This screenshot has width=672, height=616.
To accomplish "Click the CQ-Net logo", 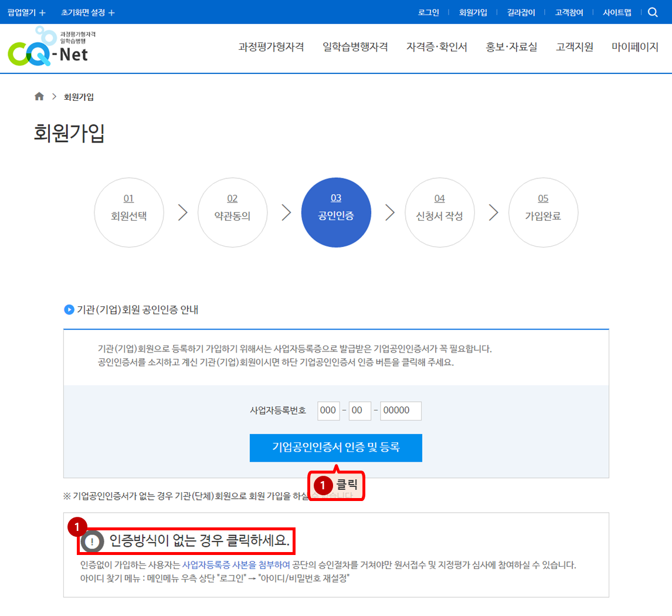I will tap(52, 46).
